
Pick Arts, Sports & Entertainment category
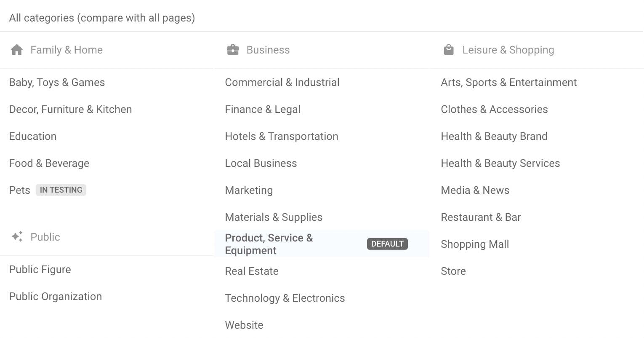pyautogui.click(x=508, y=83)
